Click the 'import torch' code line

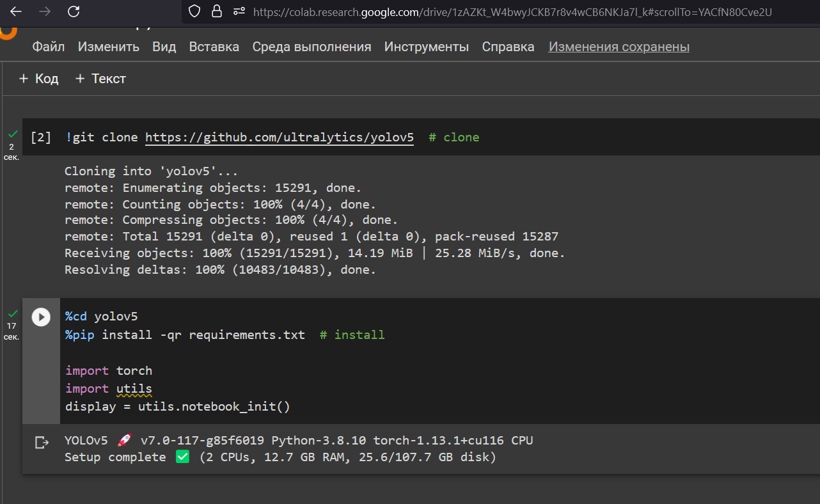click(x=109, y=371)
